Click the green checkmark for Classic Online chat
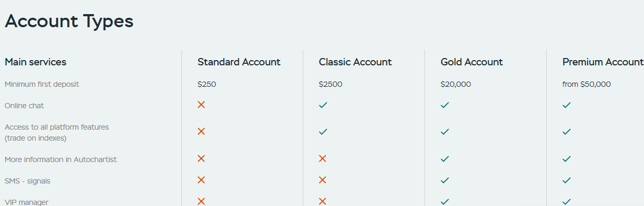 [323, 105]
